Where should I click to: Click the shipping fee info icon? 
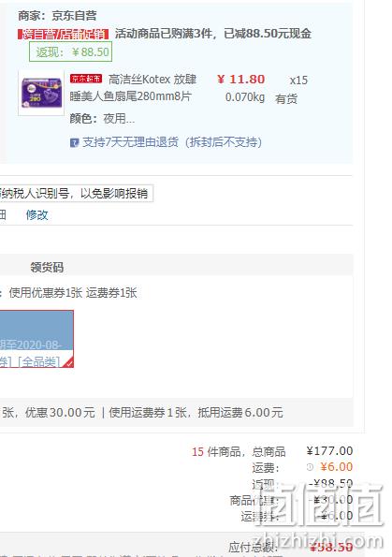coord(310,467)
